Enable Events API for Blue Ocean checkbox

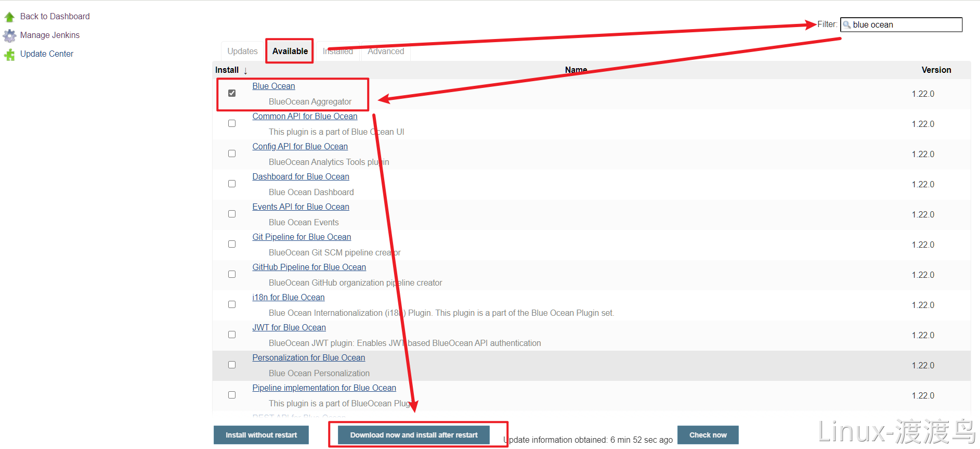[x=232, y=214]
